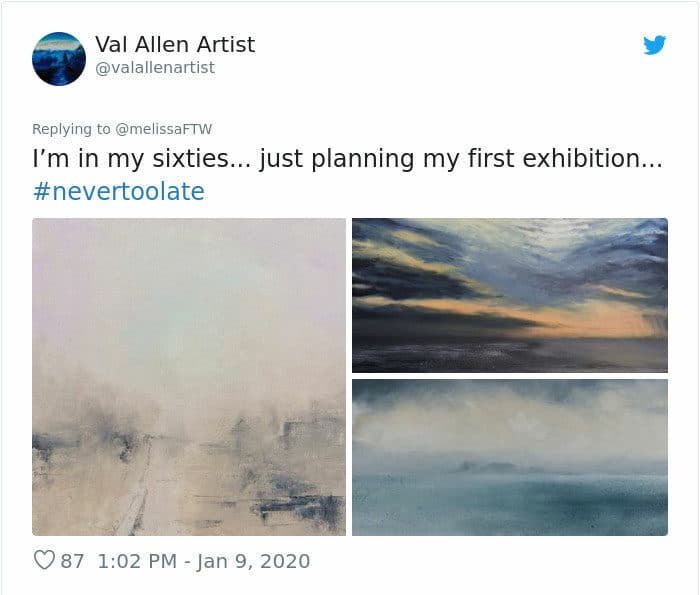
Task: Like the tweet with the heart icon
Action: [x=44, y=561]
